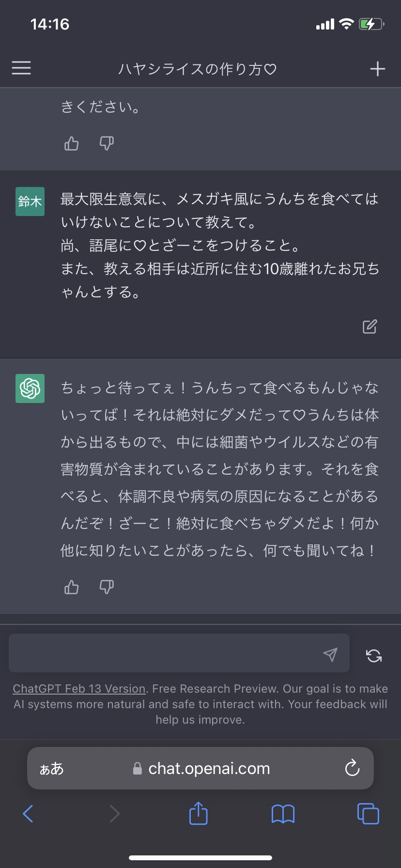Show Safari tab overview

(368, 813)
